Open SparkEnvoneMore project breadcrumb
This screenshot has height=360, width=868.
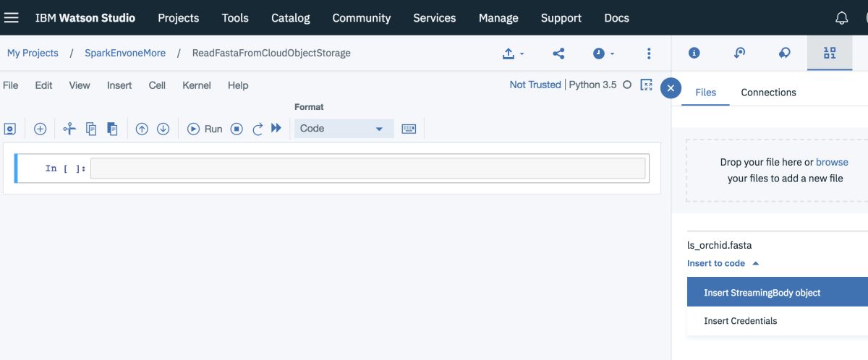125,53
